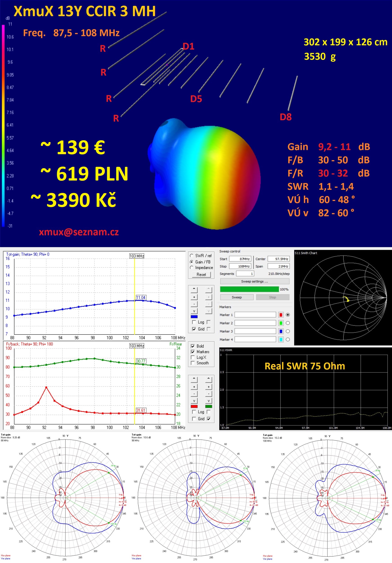Screen dimensions: 392x563
Task: Enable Log scale for the green trace
Action: click(x=208, y=412)
